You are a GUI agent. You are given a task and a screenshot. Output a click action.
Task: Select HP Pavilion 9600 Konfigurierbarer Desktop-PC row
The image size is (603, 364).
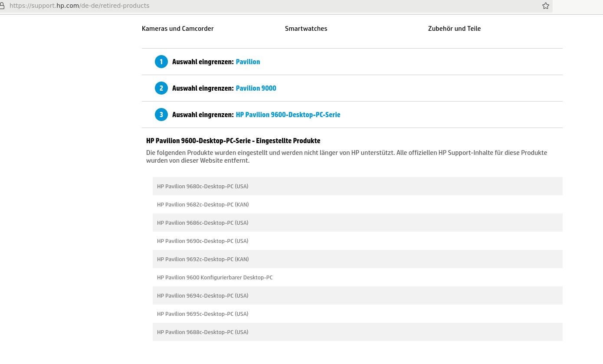click(x=357, y=277)
